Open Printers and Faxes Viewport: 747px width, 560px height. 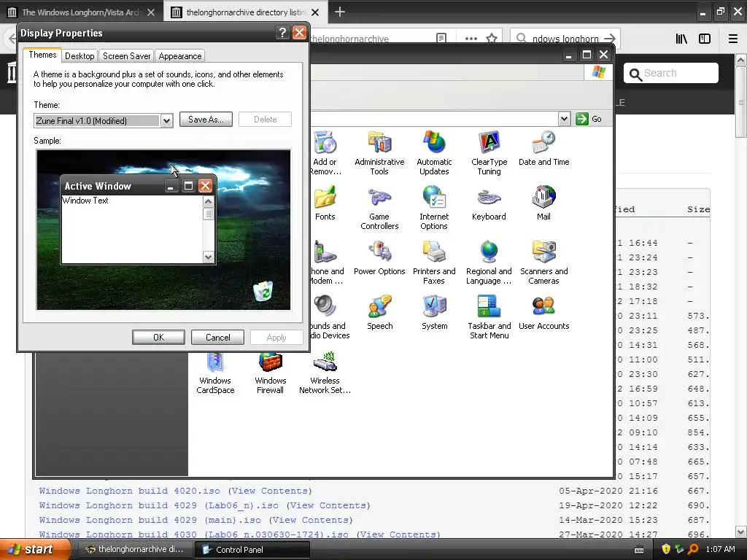[x=434, y=262]
